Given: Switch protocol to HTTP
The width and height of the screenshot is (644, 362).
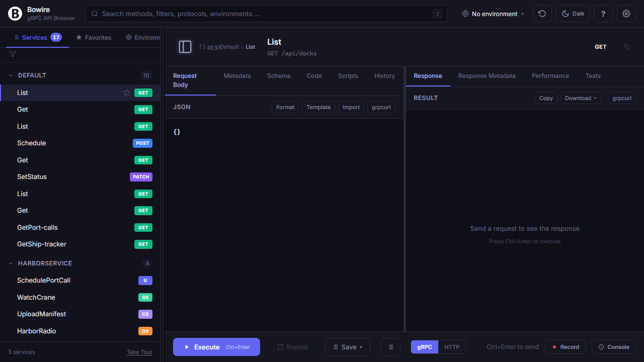Looking at the screenshot, I should 452,347.
